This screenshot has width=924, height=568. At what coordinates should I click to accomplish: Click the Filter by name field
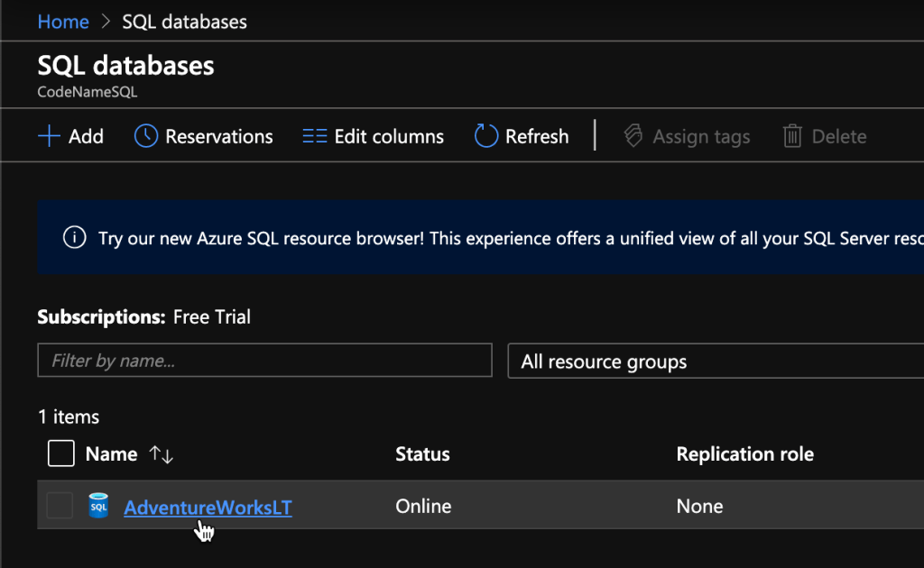[x=264, y=361]
